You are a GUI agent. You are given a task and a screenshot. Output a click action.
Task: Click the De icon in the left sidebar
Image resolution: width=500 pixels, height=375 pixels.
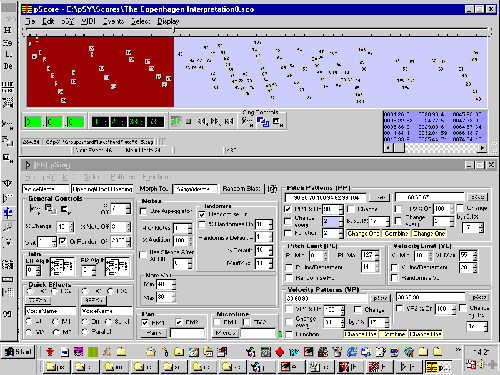8,66
